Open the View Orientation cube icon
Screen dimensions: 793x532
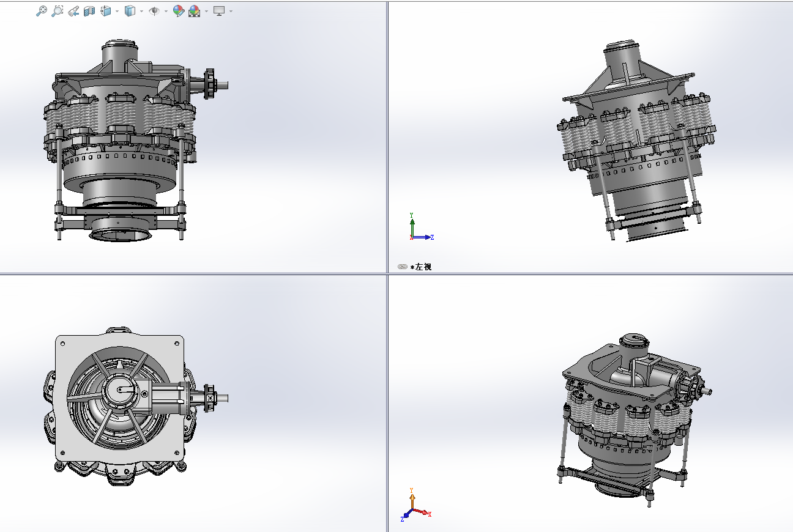[105, 11]
